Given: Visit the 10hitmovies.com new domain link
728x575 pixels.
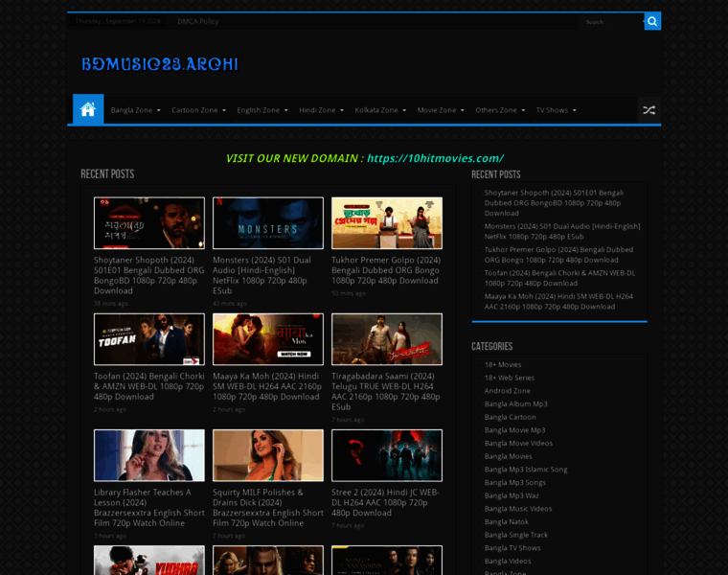Looking at the screenshot, I should click(x=435, y=158).
